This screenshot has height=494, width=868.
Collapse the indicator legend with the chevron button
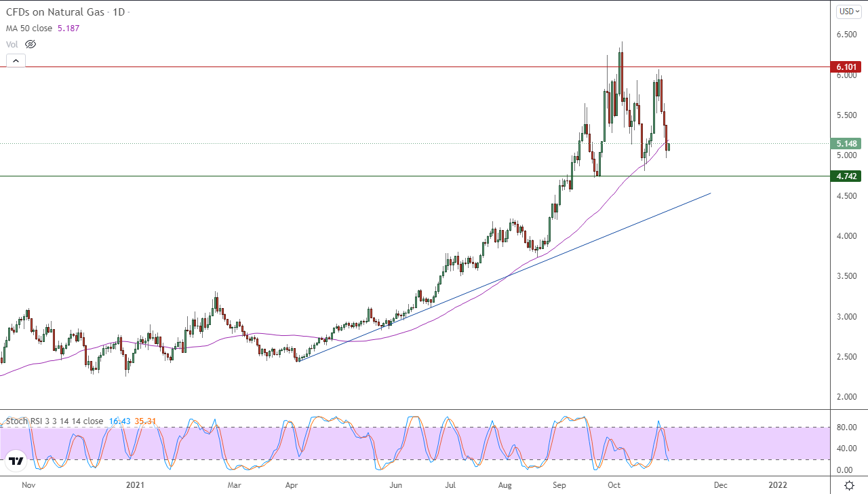point(16,61)
